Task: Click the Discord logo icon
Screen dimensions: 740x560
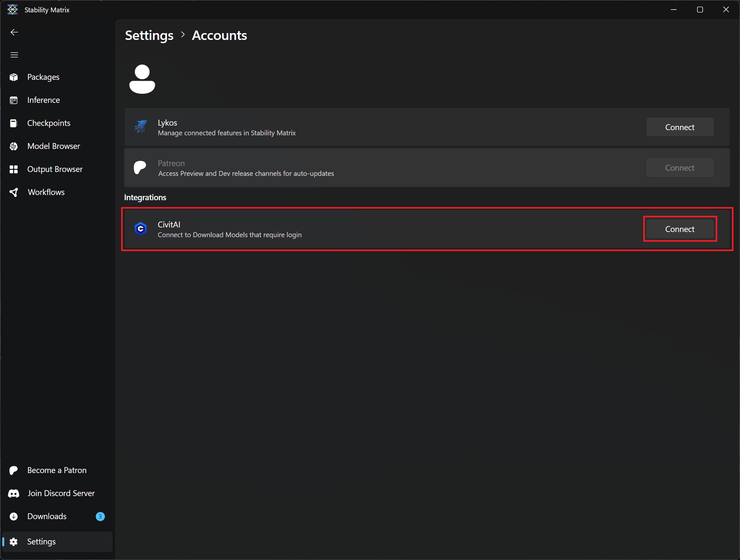Action: (x=14, y=493)
